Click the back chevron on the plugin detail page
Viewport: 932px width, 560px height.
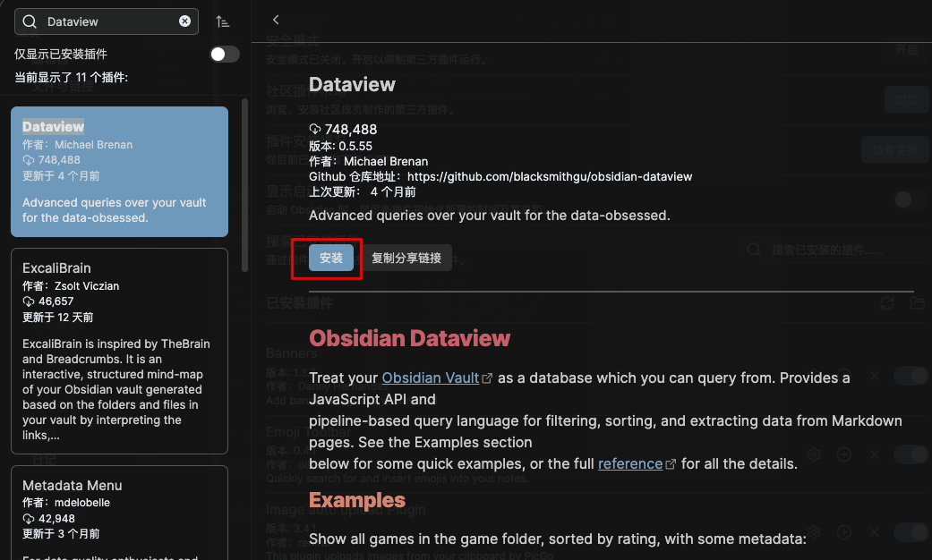(x=276, y=19)
